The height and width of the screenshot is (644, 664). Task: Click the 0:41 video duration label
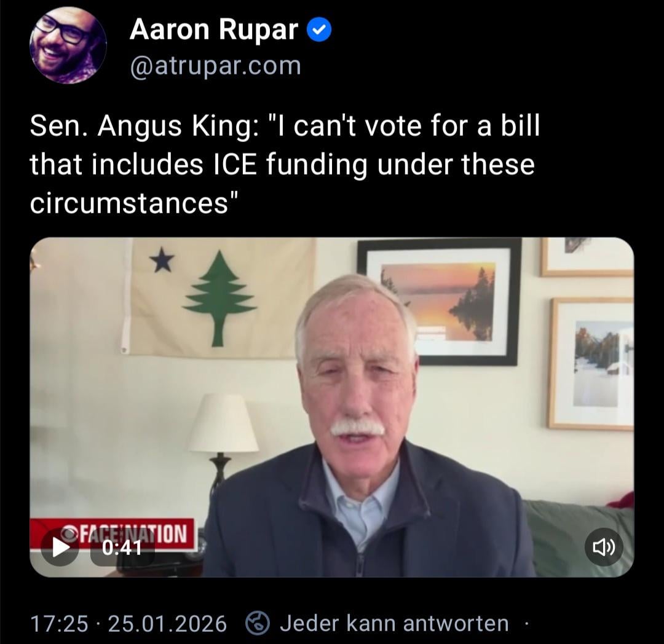click(x=122, y=548)
